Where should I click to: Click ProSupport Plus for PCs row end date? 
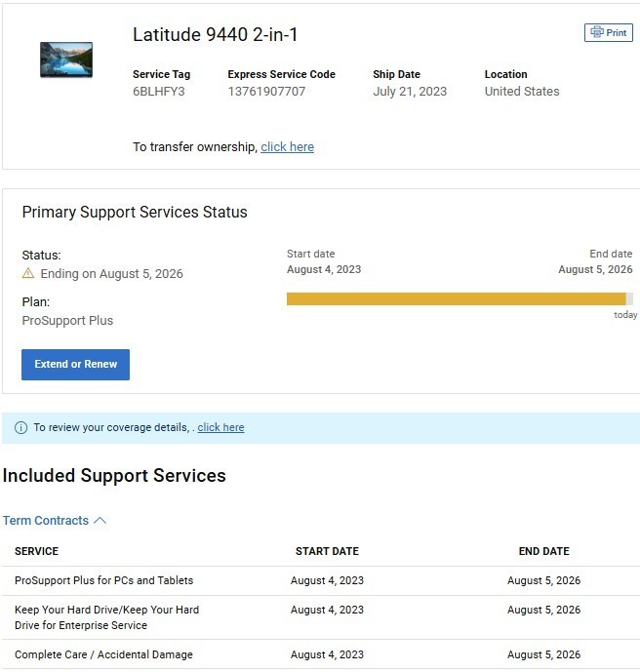[x=544, y=580]
